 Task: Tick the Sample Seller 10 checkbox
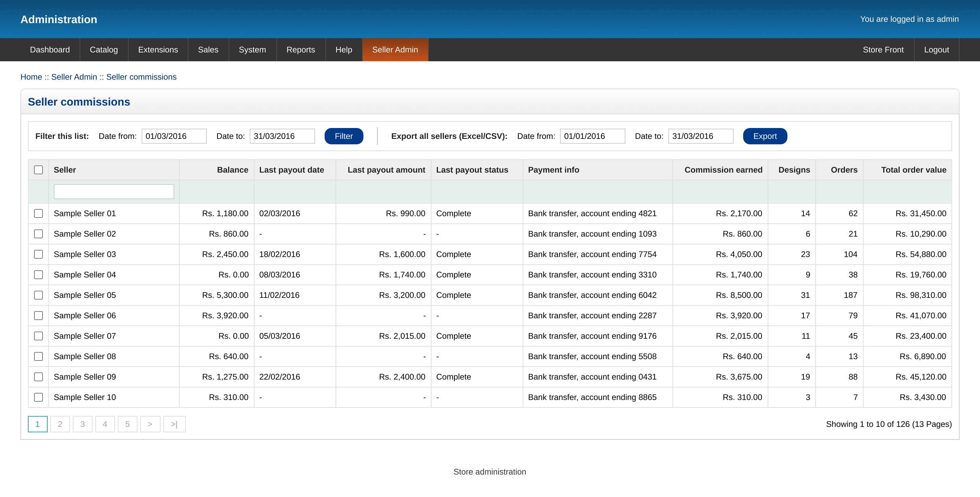coord(38,397)
